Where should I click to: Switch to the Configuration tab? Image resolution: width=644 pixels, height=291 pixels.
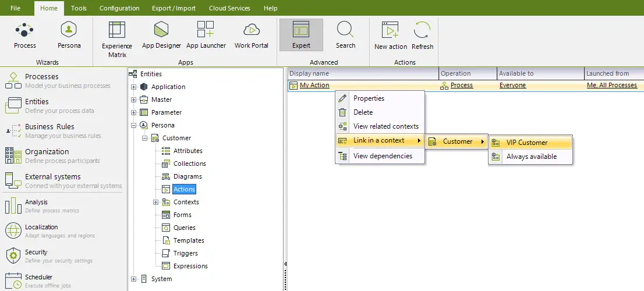click(x=119, y=8)
